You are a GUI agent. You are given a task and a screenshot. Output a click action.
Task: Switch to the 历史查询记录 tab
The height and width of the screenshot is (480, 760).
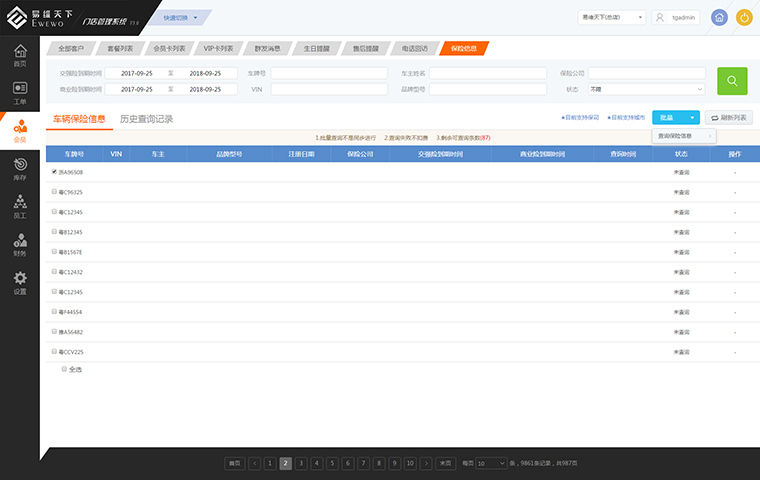(x=146, y=119)
